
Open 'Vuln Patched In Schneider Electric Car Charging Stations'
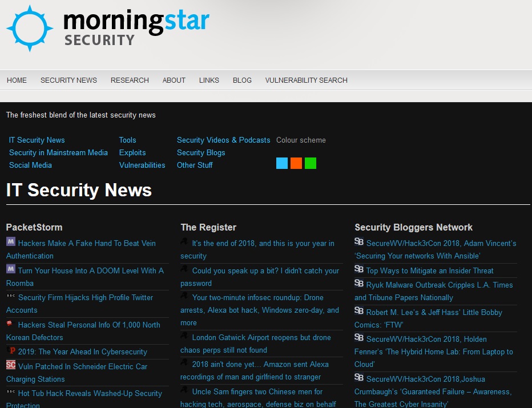click(x=76, y=373)
